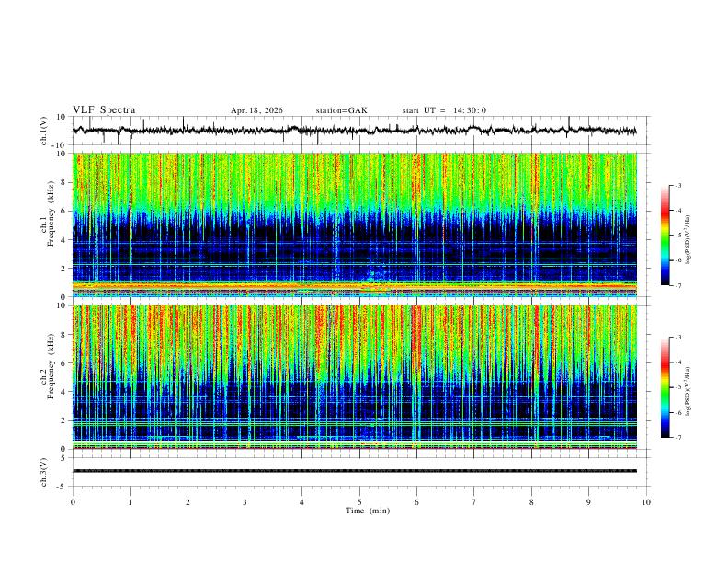This screenshot has height=563, width=728.
Task: Click the ch.1(V) axis label
Action: [x=44, y=131]
